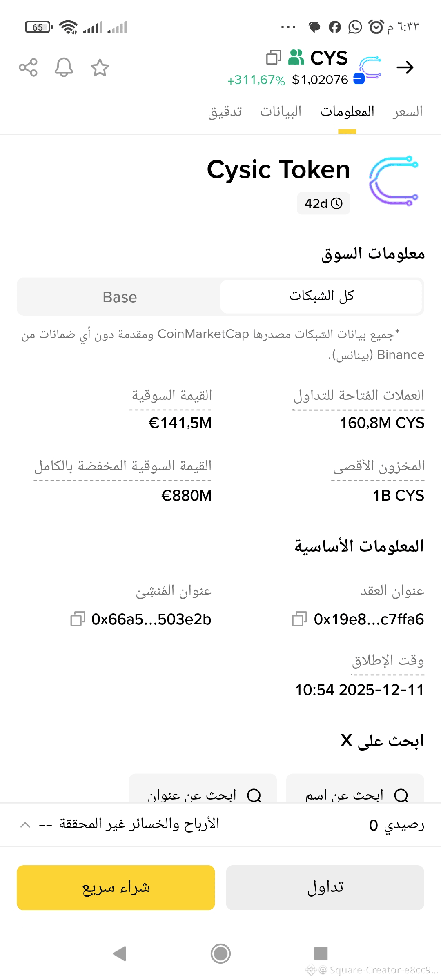Expand unrealized profit and loss chevron
This screenshot has width=441, height=980.
pyautogui.click(x=25, y=824)
